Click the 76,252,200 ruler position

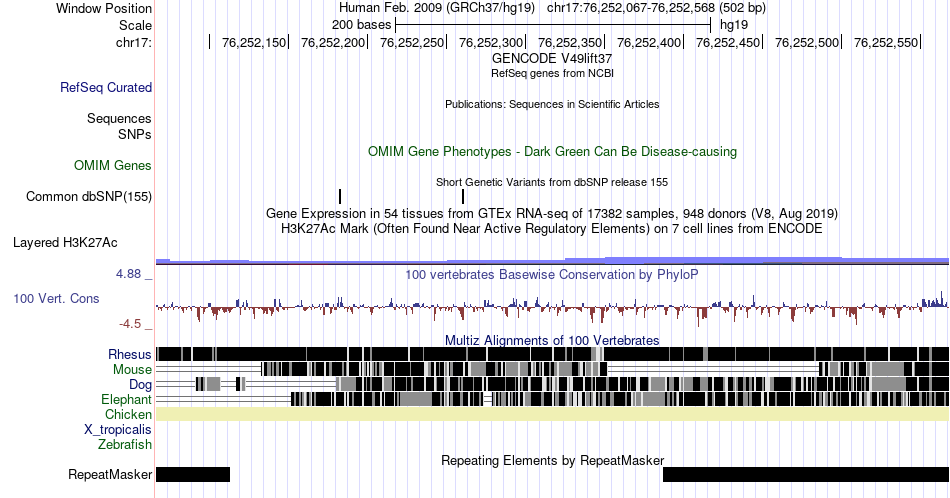coord(333,42)
